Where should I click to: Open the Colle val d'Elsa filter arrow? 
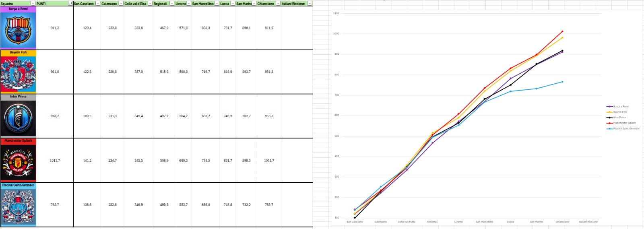(150, 3)
